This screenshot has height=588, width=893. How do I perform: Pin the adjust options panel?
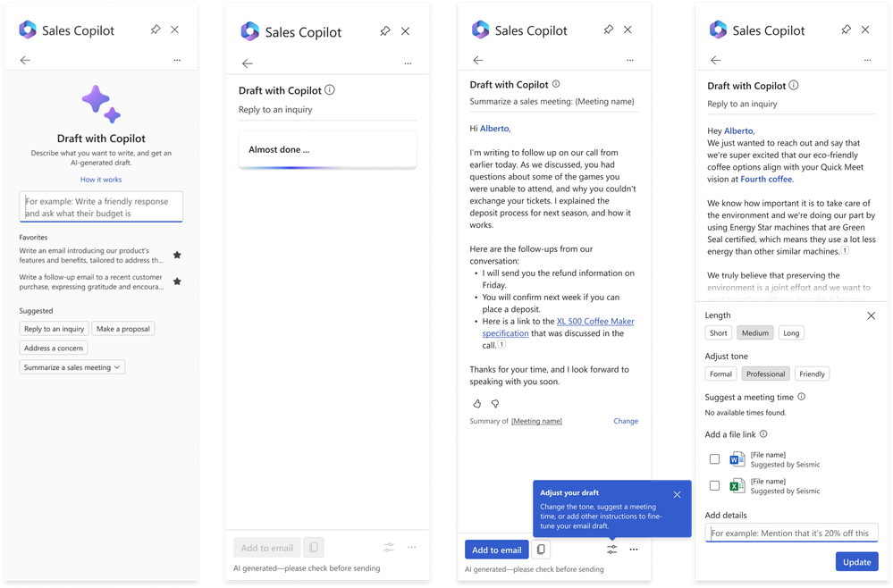(847, 29)
